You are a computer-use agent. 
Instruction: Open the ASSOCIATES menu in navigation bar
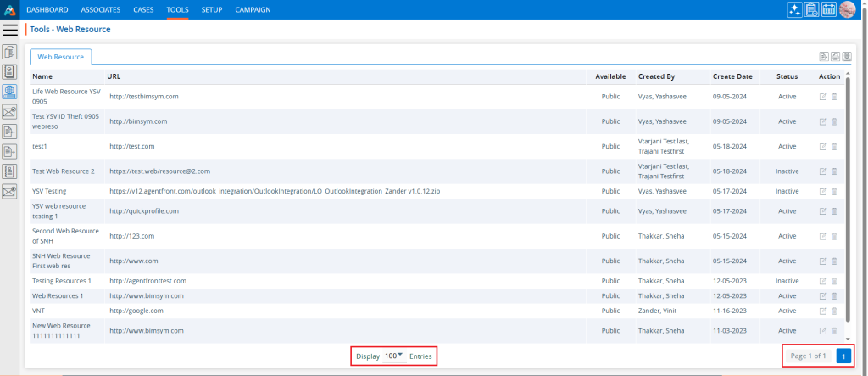[101, 9]
